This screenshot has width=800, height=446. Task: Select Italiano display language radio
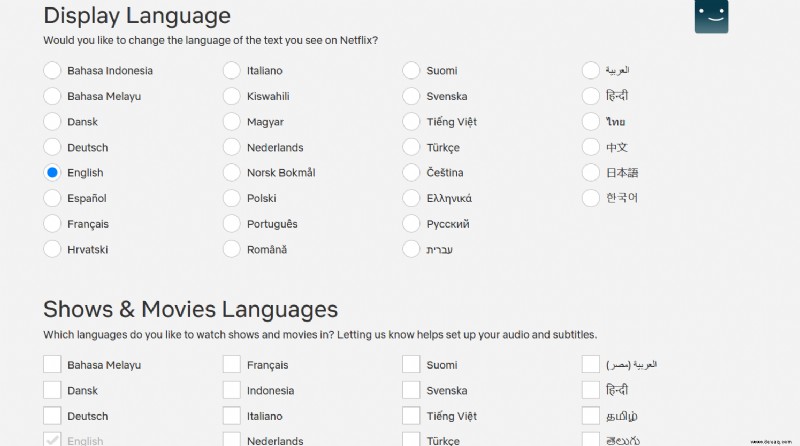(x=232, y=70)
